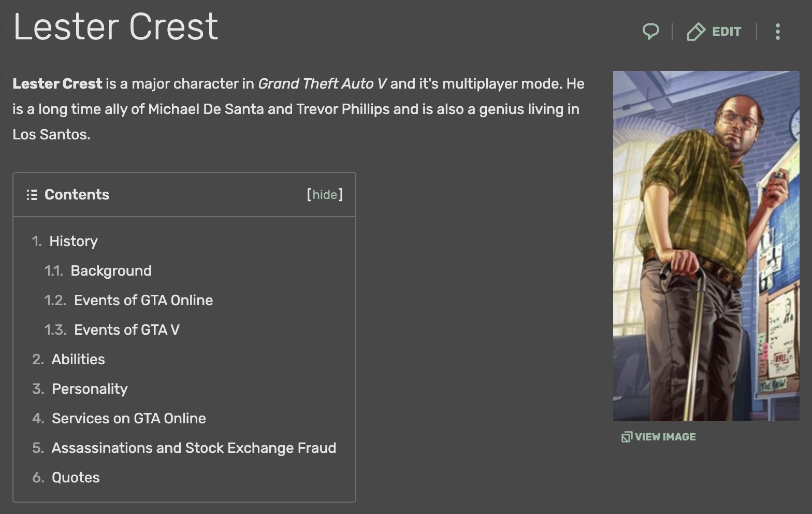Open the Lester Crest character image

click(x=706, y=246)
